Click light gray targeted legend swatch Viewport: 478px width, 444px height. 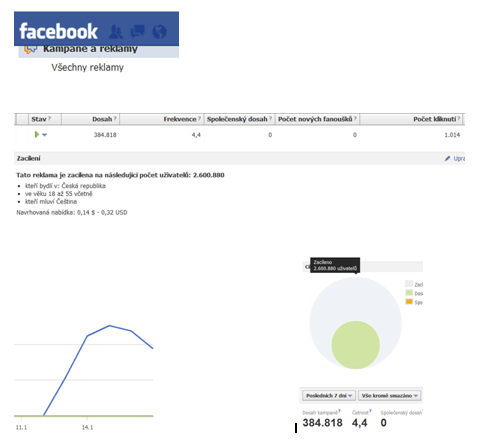point(409,284)
